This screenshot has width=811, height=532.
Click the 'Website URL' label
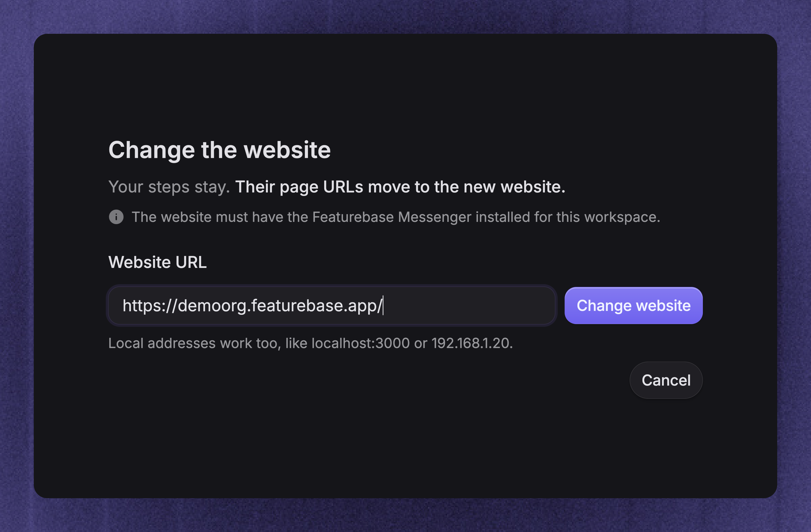(x=157, y=262)
